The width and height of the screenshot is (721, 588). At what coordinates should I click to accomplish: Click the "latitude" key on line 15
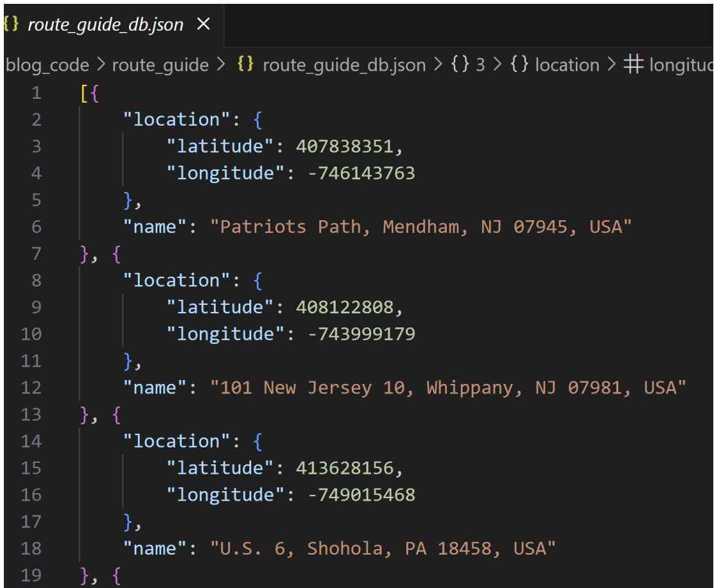(x=220, y=469)
